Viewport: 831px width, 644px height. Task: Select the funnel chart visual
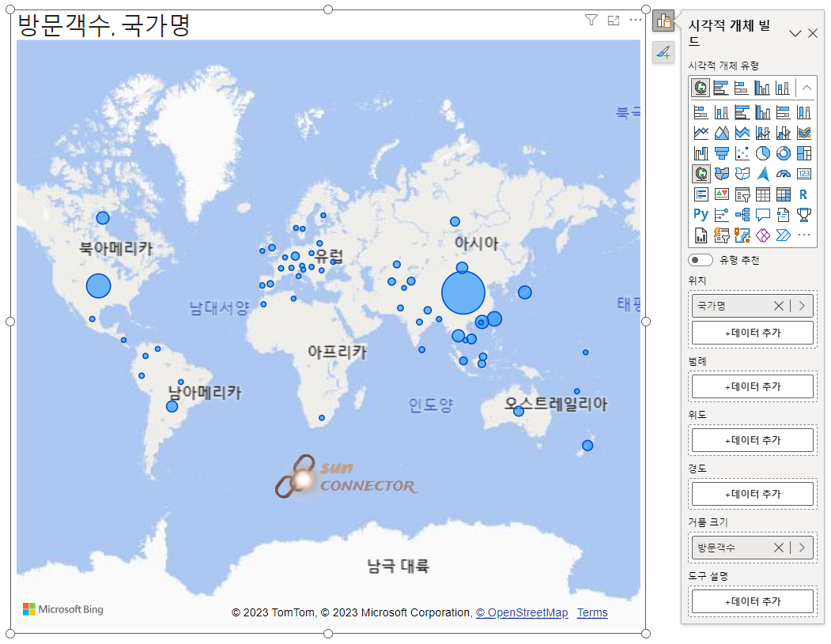tap(722, 153)
